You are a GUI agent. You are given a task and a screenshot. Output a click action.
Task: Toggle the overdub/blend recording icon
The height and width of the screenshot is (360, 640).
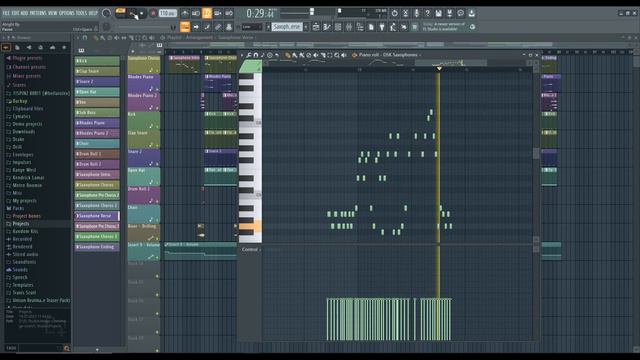218,13
